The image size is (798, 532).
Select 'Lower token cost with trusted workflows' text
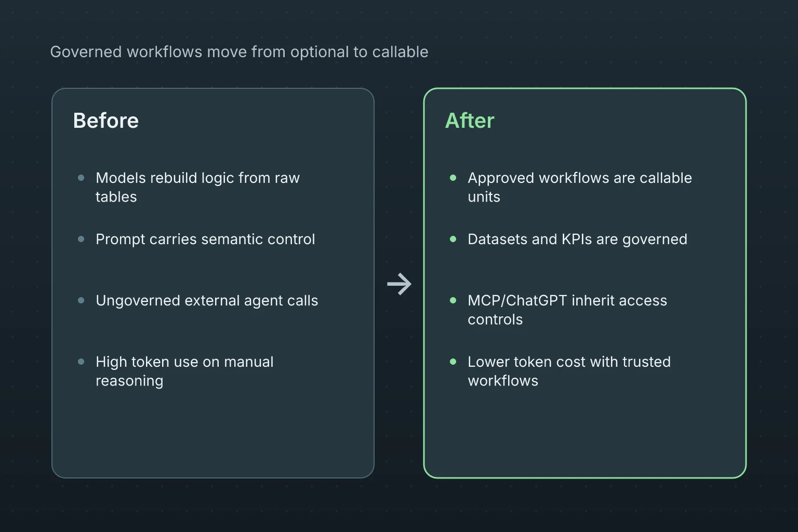(x=569, y=371)
